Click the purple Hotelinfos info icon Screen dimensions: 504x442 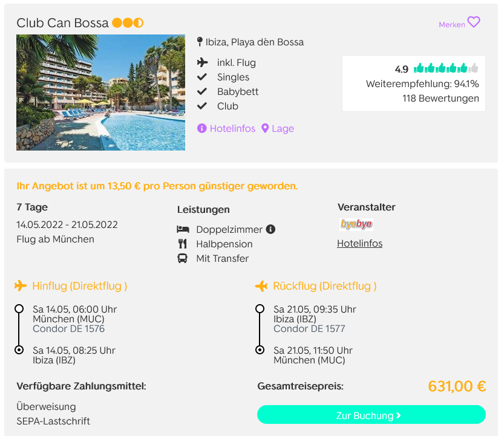[x=201, y=128]
